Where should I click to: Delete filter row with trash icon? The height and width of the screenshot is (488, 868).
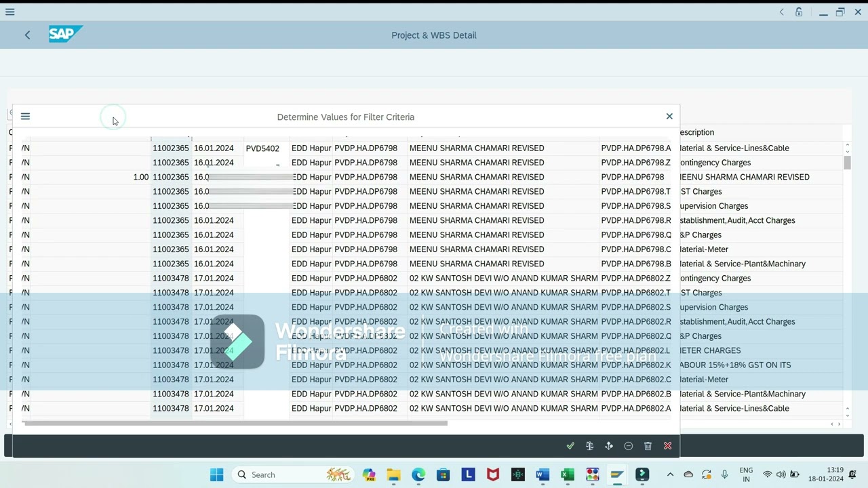point(648,446)
